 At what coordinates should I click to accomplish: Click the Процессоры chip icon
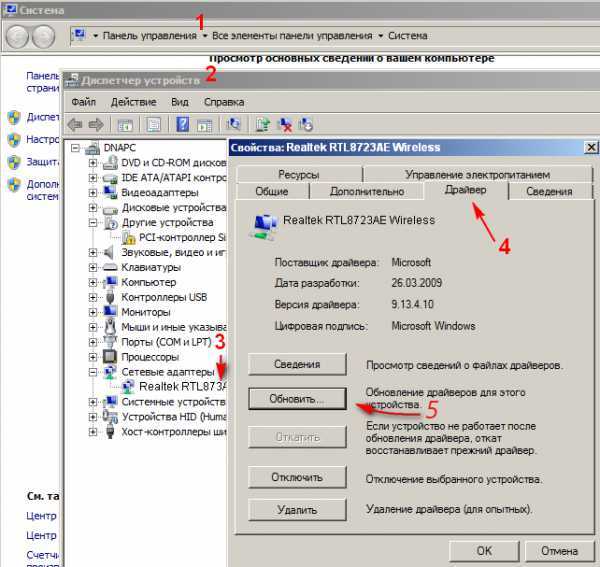coord(110,357)
